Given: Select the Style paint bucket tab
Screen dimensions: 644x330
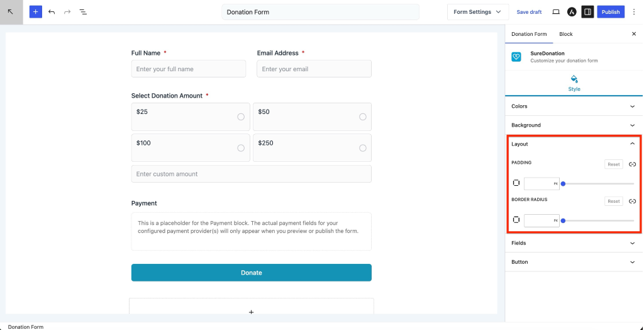Looking at the screenshot, I should (574, 83).
